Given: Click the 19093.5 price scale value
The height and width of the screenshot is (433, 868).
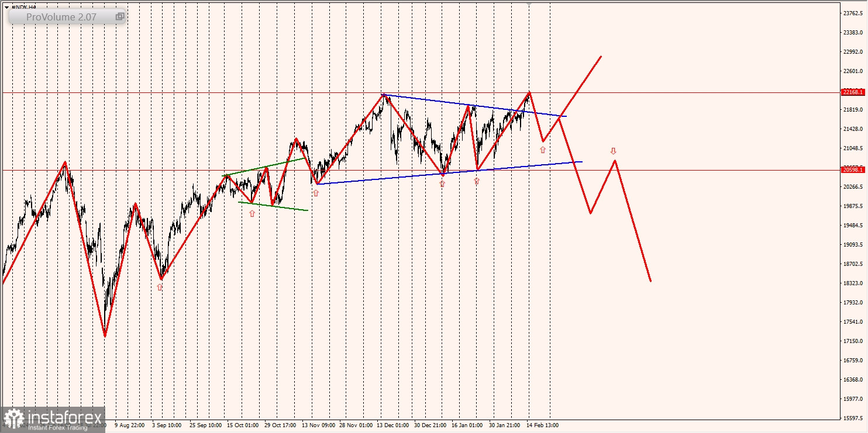Looking at the screenshot, I should [x=854, y=245].
